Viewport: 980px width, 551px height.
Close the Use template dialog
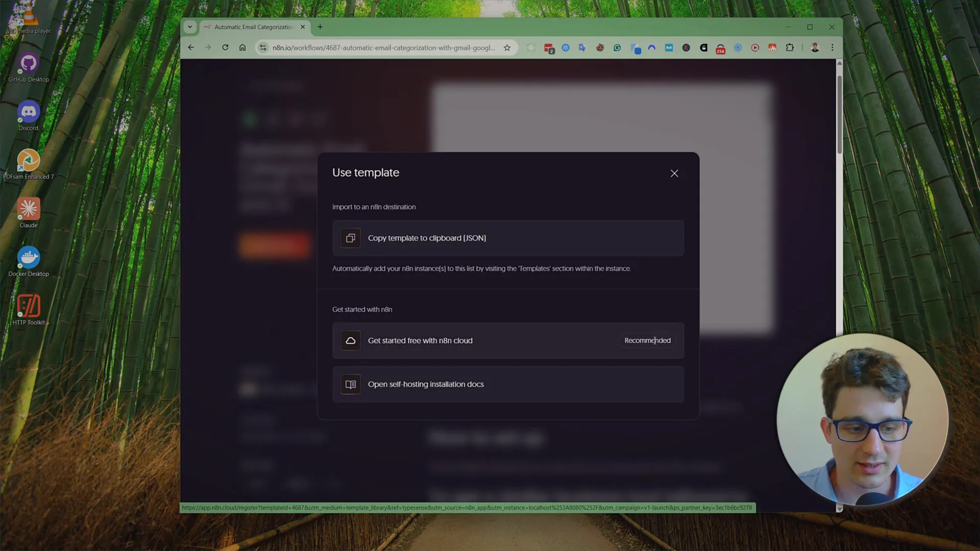click(674, 173)
